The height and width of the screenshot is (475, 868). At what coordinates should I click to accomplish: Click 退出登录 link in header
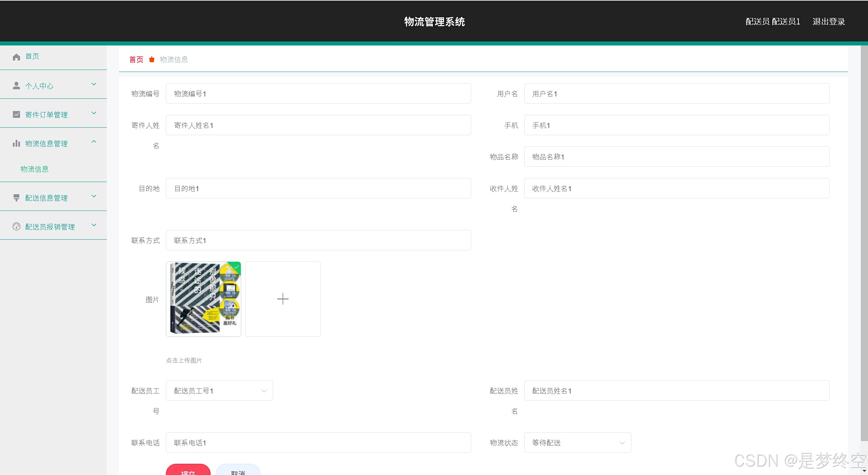tap(828, 22)
